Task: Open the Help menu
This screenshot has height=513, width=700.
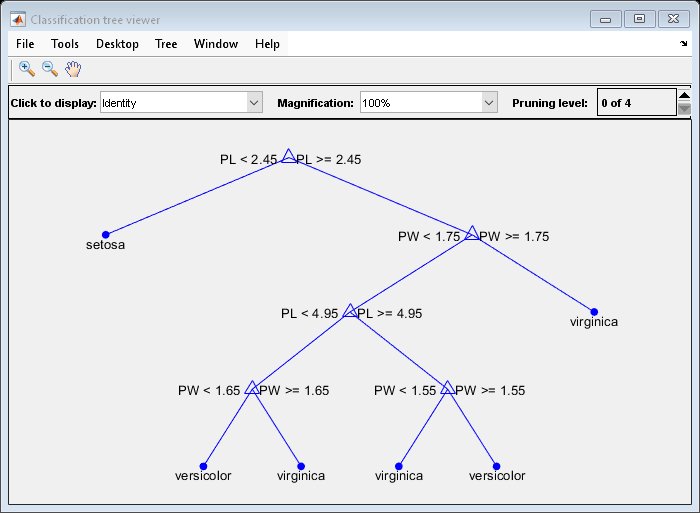Action: (267, 44)
